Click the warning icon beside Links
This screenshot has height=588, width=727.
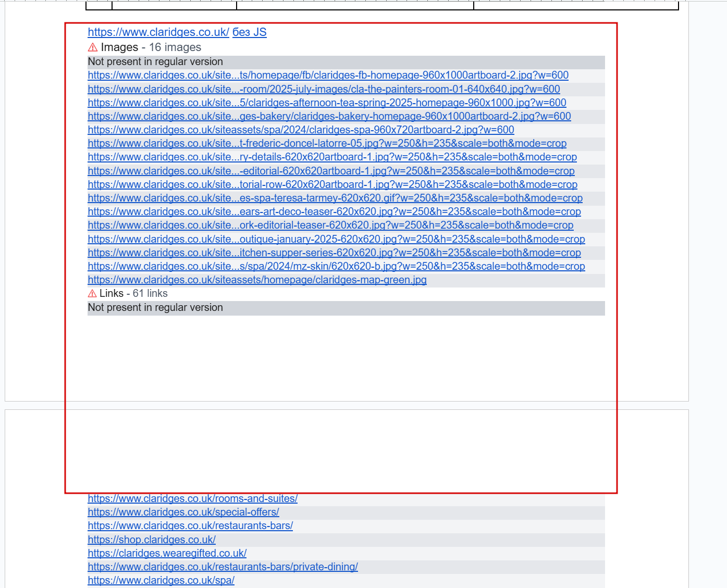[92, 294]
